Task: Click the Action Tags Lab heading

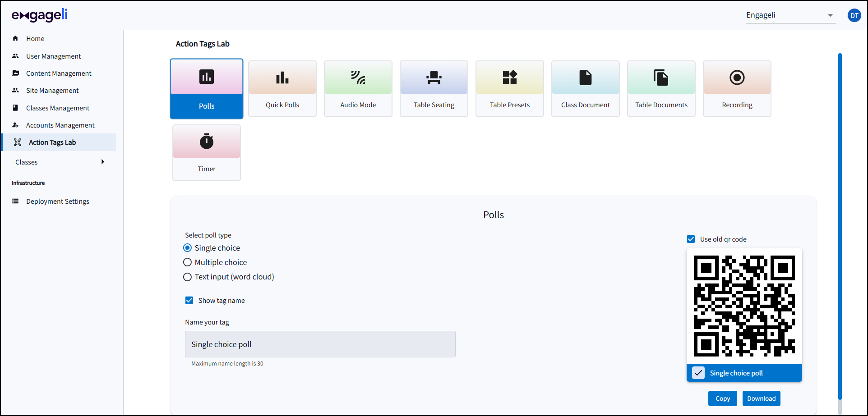Action: 203,44
